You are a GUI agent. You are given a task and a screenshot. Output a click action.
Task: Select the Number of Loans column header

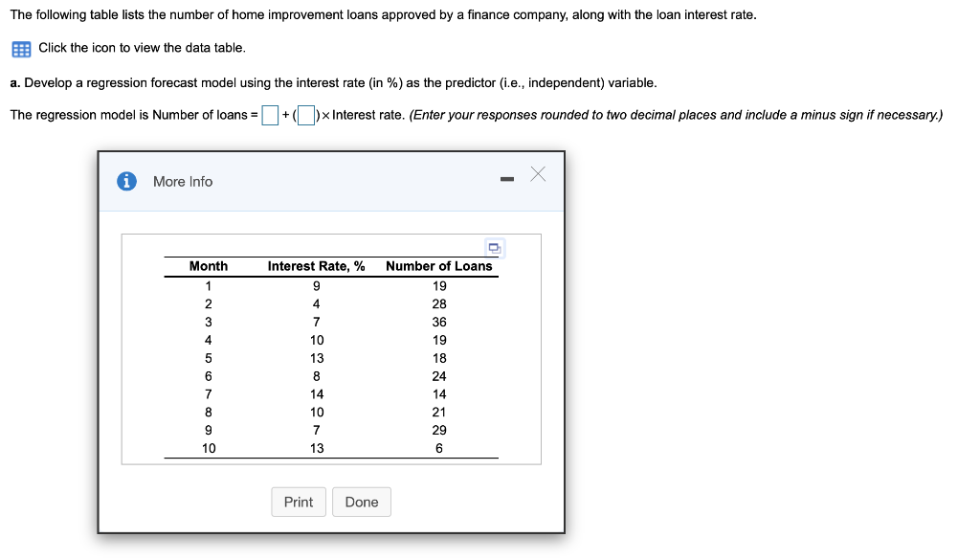[x=437, y=266]
